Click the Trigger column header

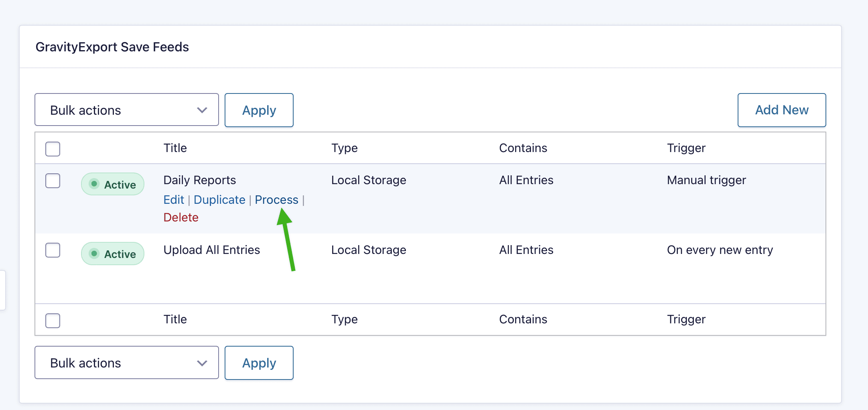point(686,148)
